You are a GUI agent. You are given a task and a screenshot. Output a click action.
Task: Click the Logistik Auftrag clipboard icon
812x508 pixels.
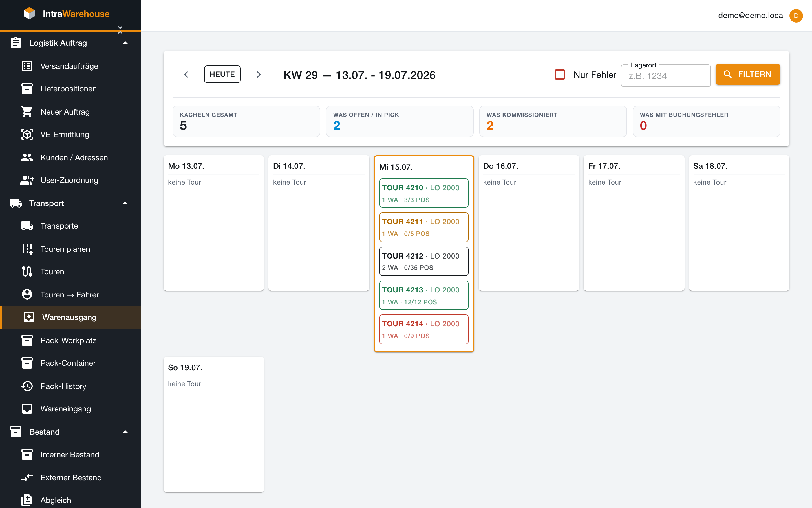click(x=16, y=43)
